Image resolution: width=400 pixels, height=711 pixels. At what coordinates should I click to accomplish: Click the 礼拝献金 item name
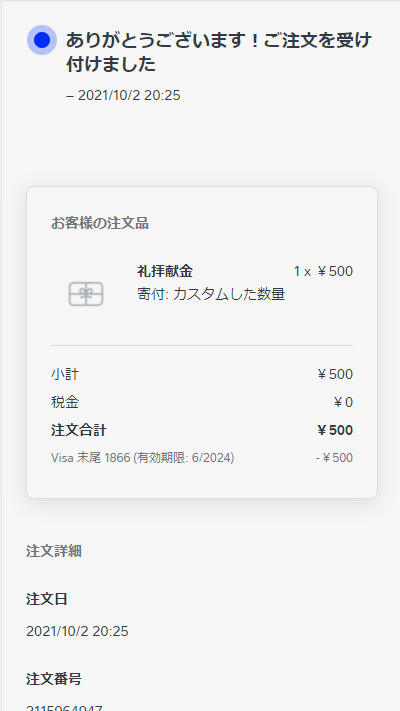coord(165,271)
